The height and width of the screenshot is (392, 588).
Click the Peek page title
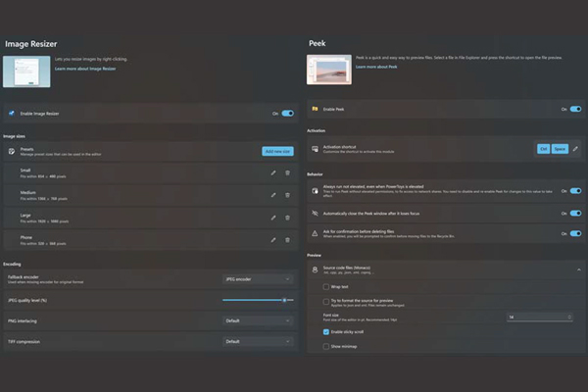point(318,43)
